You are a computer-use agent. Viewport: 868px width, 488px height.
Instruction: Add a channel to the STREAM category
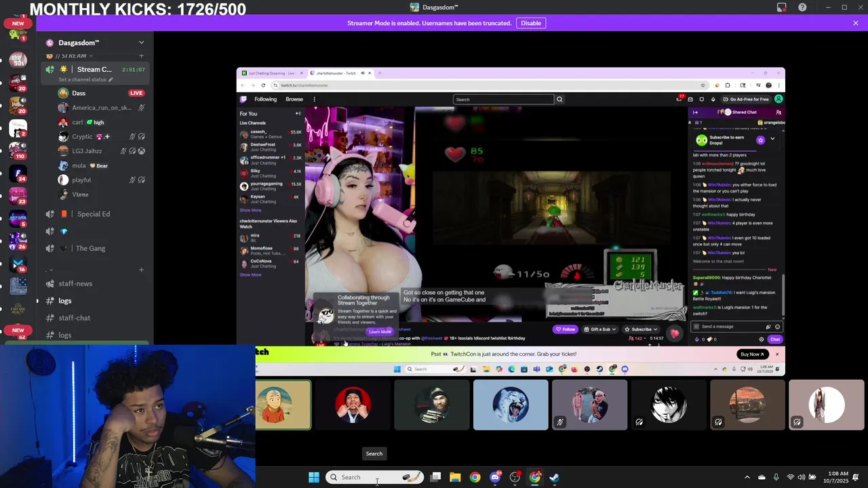click(x=141, y=56)
